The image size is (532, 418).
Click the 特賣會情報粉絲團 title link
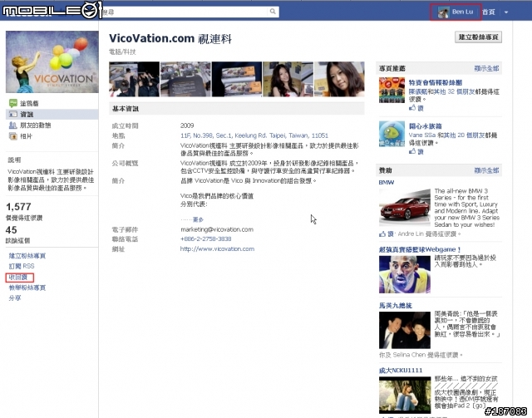pyautogui.click(x=436, y=82)
